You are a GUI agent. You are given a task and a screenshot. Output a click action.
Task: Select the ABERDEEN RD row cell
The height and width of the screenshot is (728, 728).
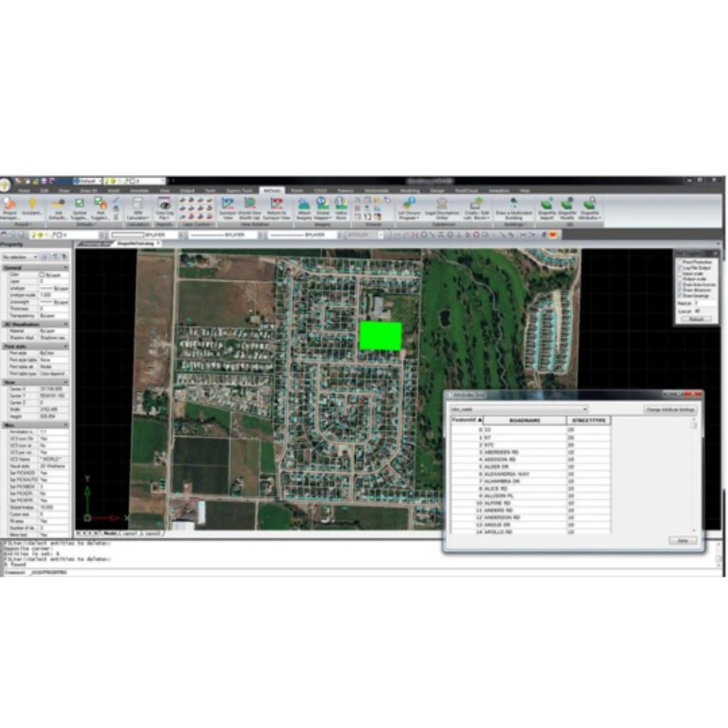click(524, 452)
